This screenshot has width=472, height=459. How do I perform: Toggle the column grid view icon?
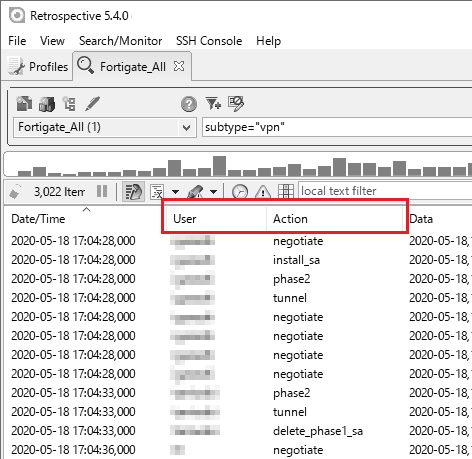[x=286, y=192]
